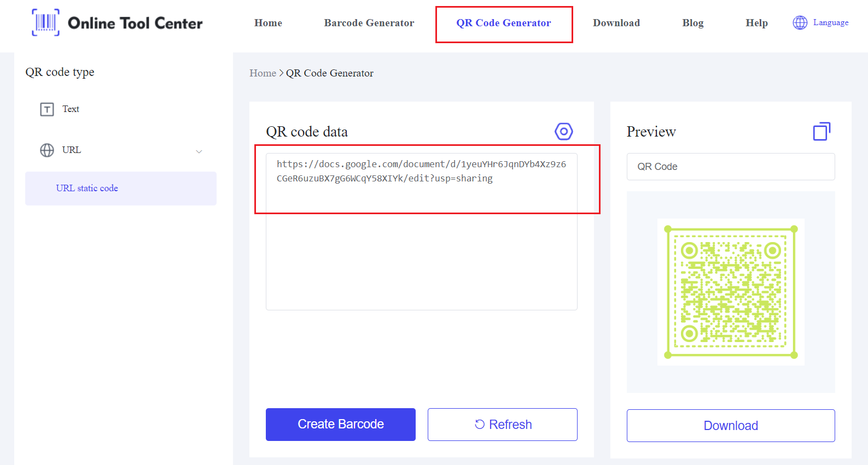Click the Create Barcode button
Screen dimensions: 868x465
click(x=341, y=425)
